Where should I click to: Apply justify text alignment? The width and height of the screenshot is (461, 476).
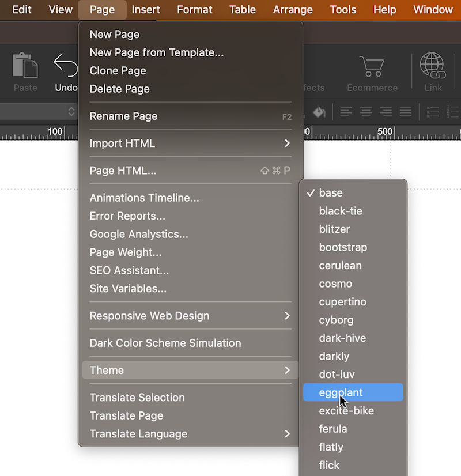pos(406,112)
